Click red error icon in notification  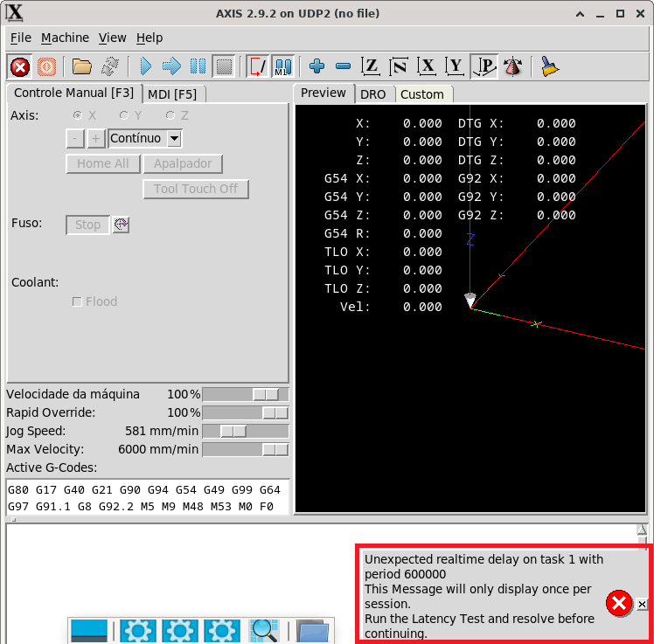(x=619, y=603)
